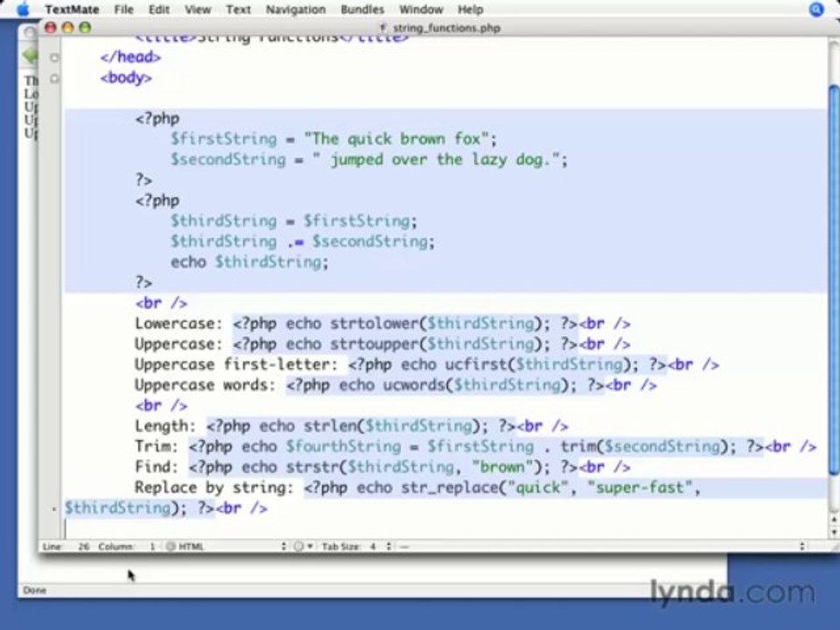Click the Length: strlen line

[351, 426]
